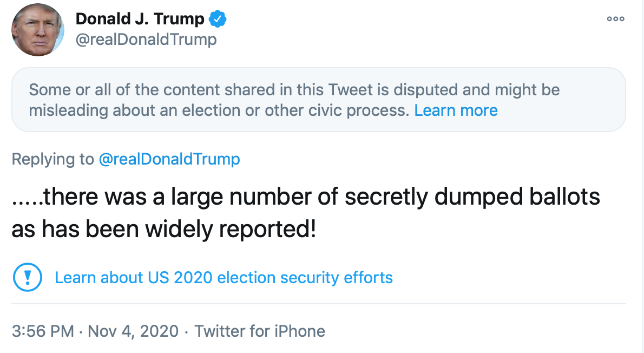This screenshot has height=353, width=644.
Task: Click the 3:56 PM timestamp
Action: coord(42,331)
